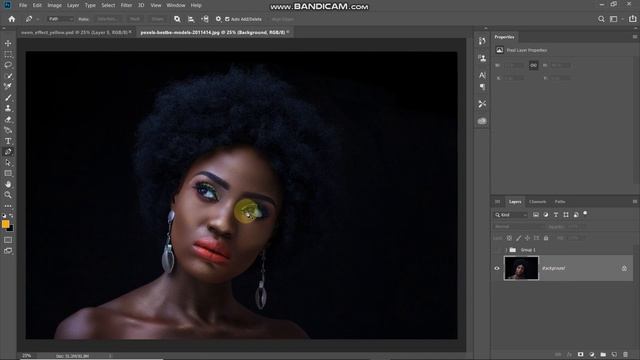Open the Properties panel menu
This screenshot has width=640, height=360.
click(635, 37)
